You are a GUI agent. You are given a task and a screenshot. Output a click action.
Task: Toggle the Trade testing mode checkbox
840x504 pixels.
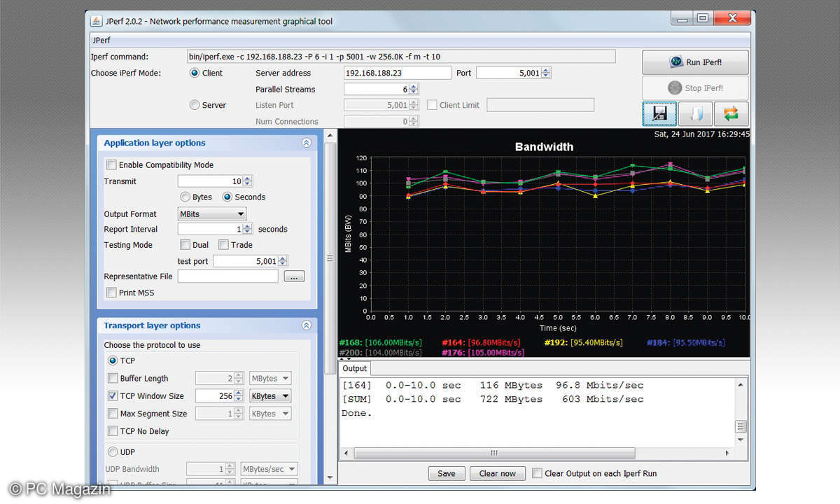(x=223, y=245)
